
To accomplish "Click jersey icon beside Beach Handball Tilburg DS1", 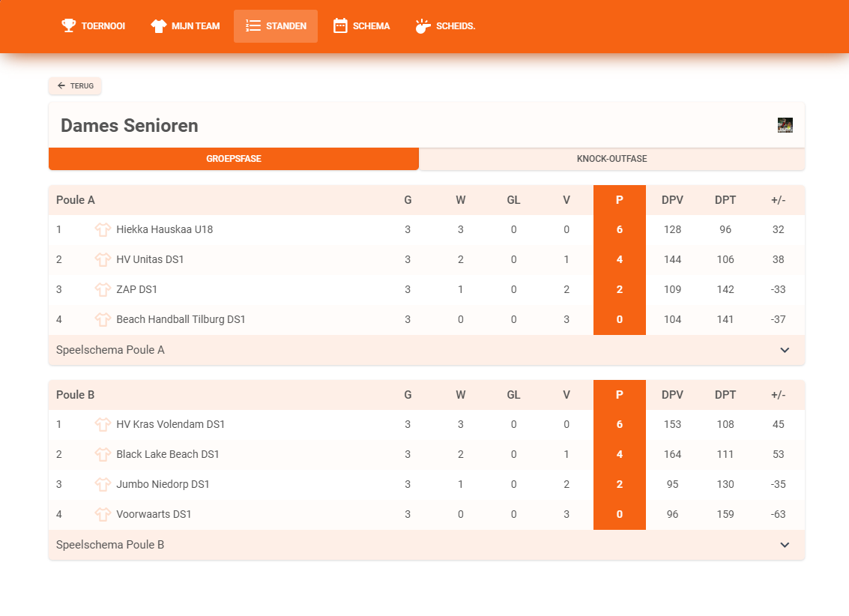I will (103, 319).
